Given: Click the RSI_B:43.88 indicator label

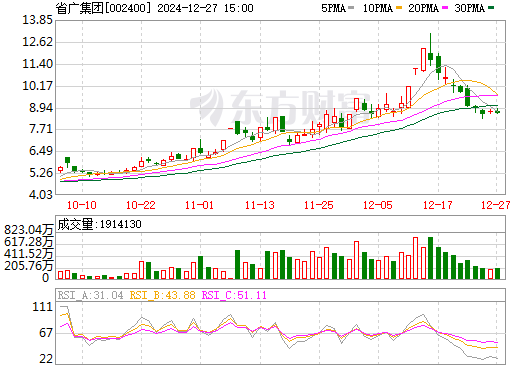Looking at the screenshot, I should pos(162,295).
